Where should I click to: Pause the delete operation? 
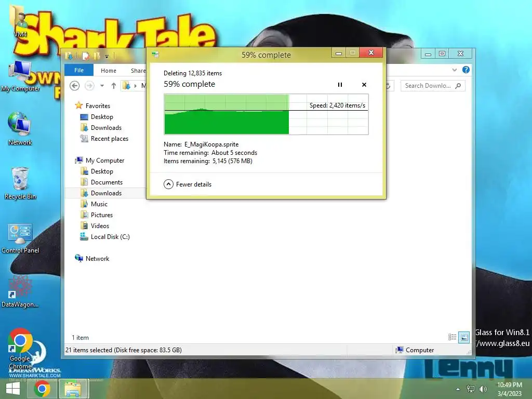[340, 85]
